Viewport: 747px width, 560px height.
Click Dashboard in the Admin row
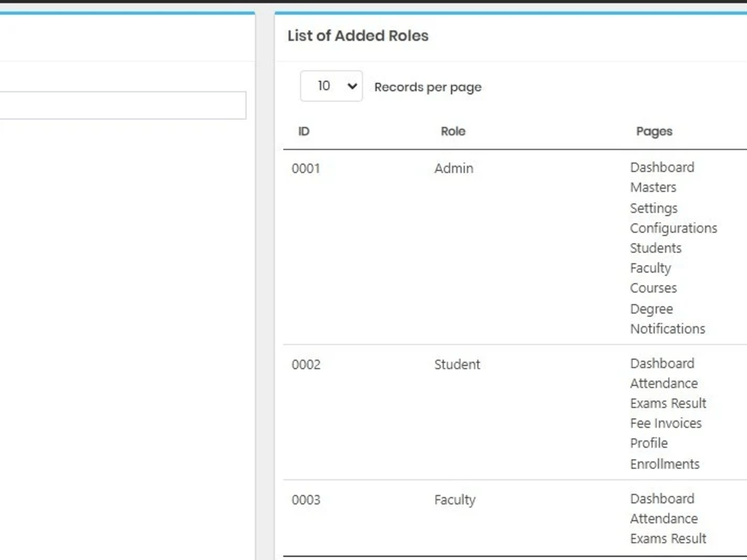pyautogui.click(x=662, y=167)
